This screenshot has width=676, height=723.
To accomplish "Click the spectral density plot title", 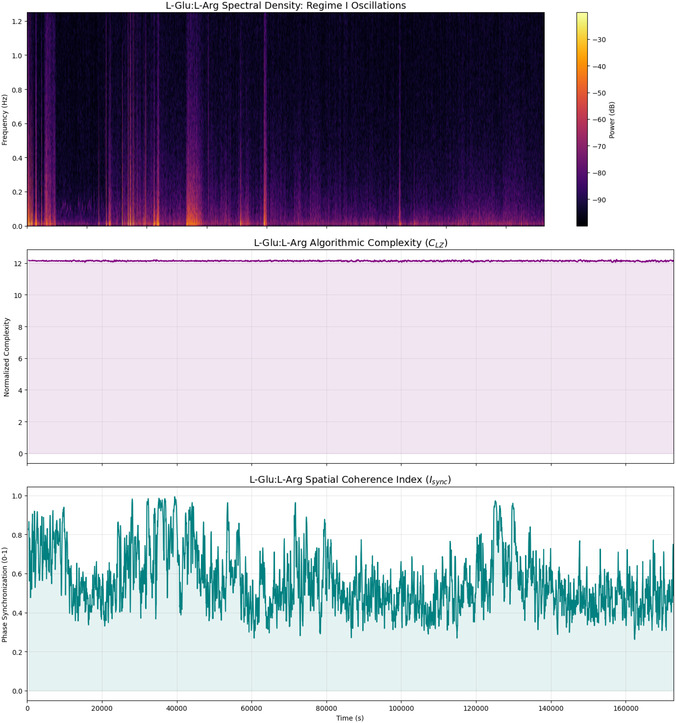I will [x=286, y=6].
